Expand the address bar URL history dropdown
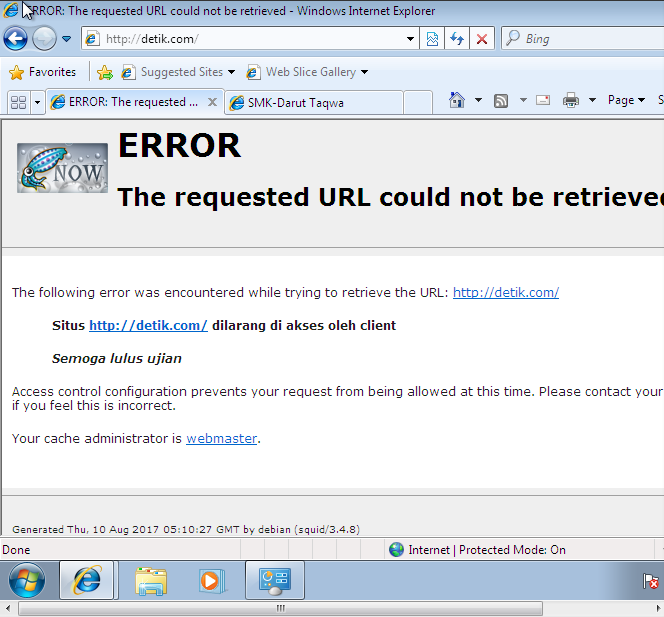Image resolution: width=664 pixels, height=617 pixels. tap(410, 39)
